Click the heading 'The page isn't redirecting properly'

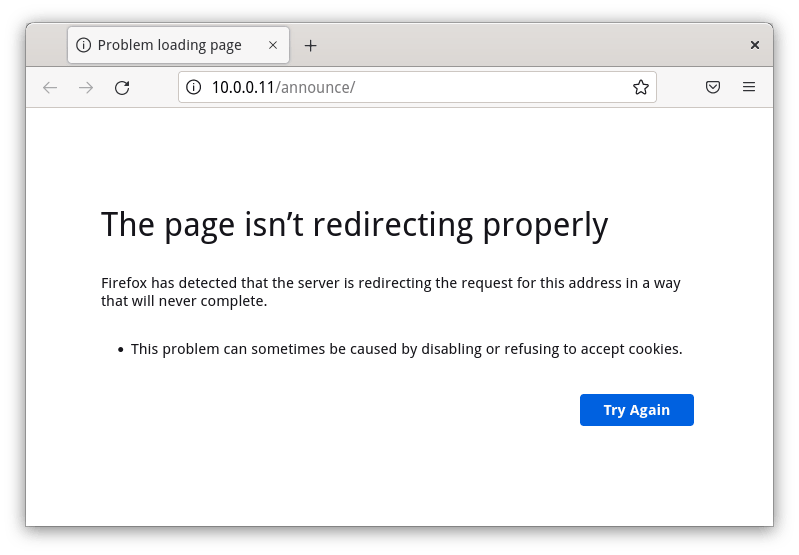[355, 225]
